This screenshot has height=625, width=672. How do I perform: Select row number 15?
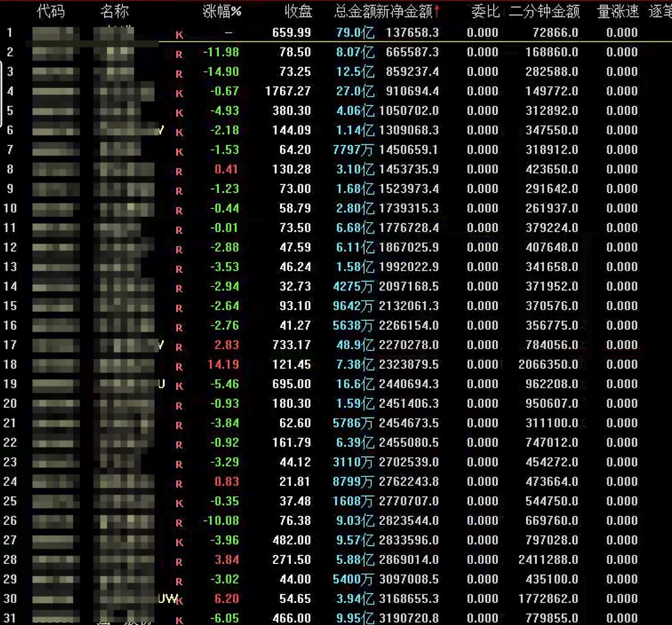pyautogui.click(x=10, y=306)
